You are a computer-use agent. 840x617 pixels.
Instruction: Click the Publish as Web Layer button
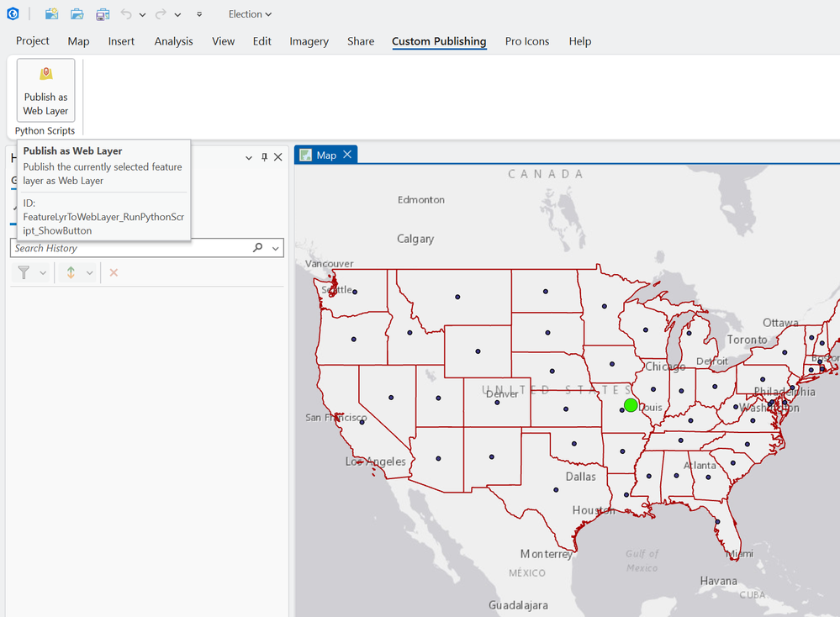tap(45, 90)
